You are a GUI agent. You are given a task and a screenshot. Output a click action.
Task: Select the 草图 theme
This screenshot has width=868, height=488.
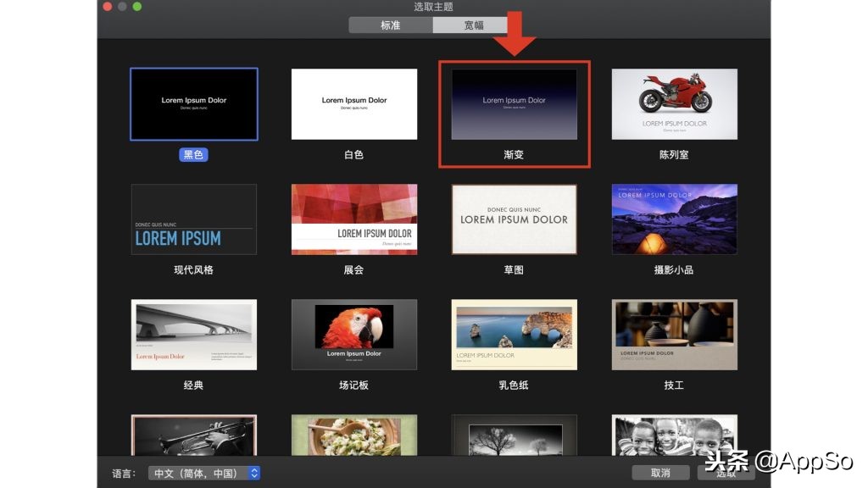coord(514,219)
